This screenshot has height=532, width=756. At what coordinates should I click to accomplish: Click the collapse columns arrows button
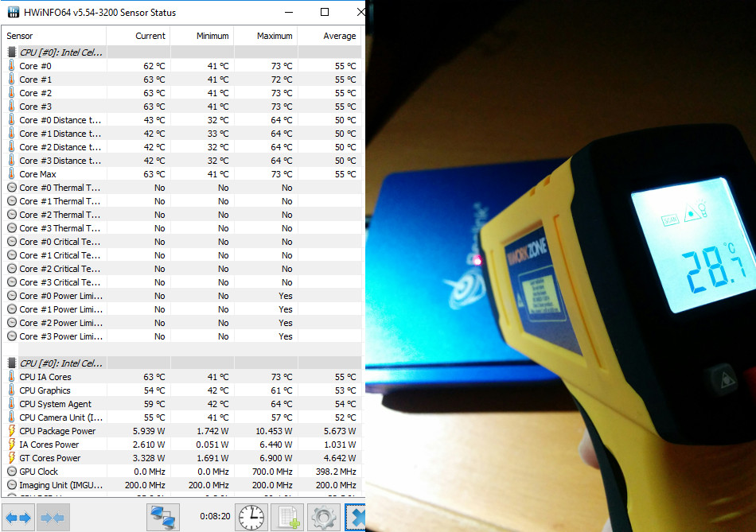[53, 518]
